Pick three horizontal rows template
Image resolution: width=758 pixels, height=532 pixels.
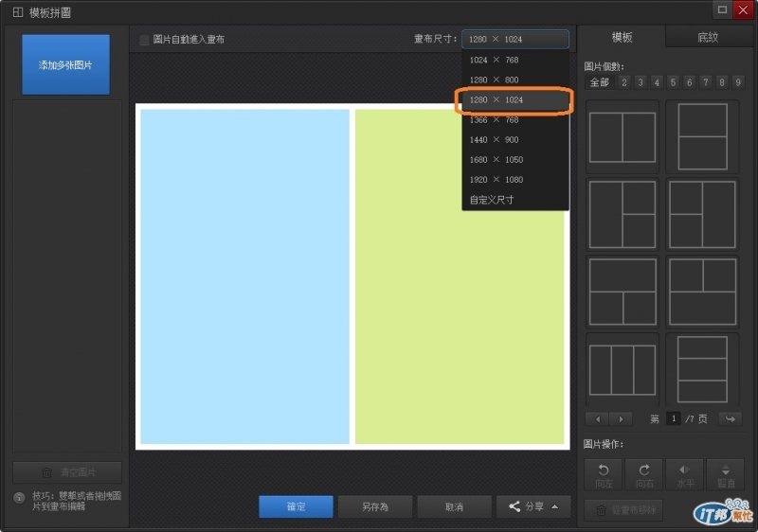tap(703, 370)
